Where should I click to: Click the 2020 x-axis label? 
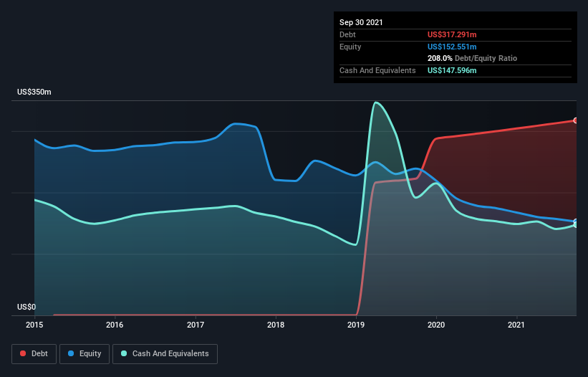click(x=436, y=325)
